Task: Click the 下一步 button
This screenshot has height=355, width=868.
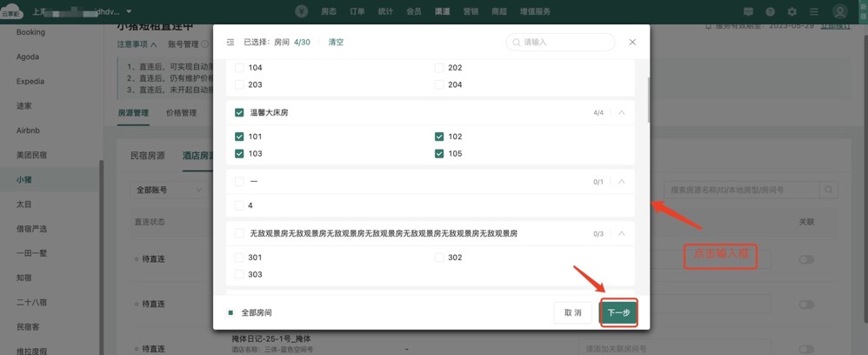Action: click(618, 312)
